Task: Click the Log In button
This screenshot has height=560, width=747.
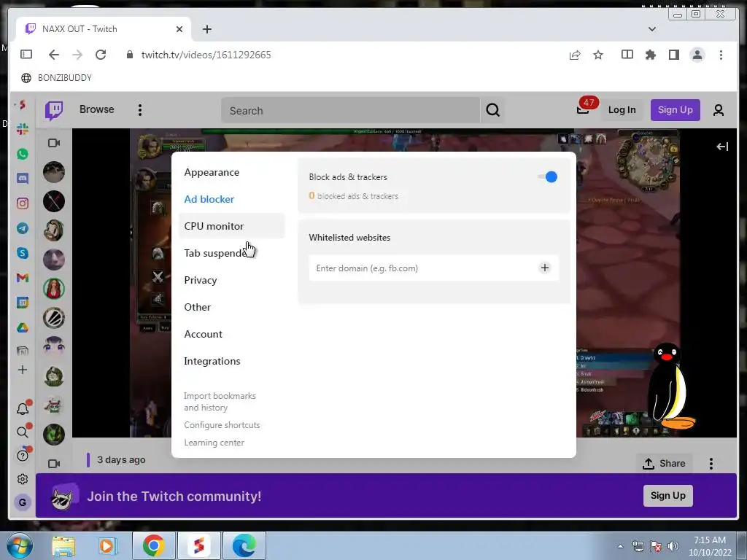Action: pyautogui.click(x=622, y=110)
